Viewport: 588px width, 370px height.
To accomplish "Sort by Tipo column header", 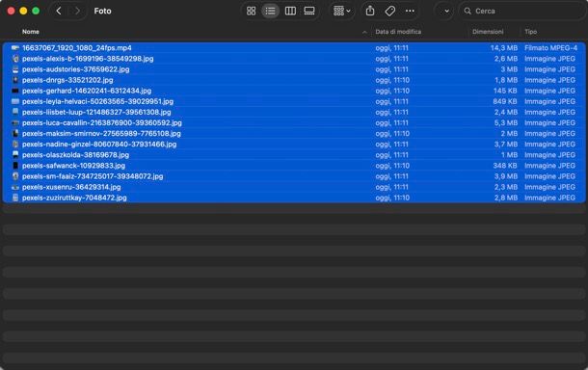I will (530, 32).
